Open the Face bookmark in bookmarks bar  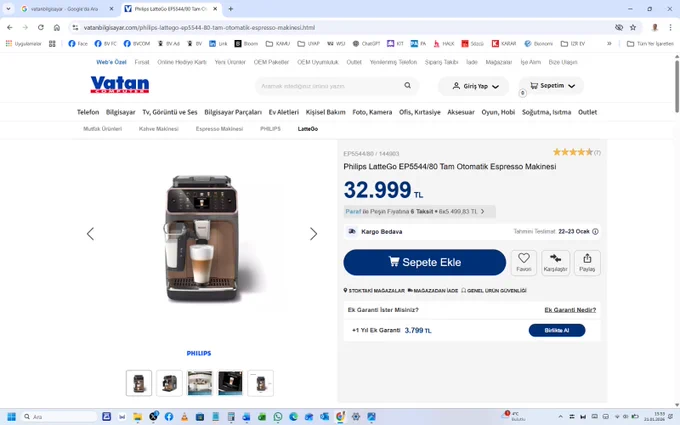click(x=78, y=43)
